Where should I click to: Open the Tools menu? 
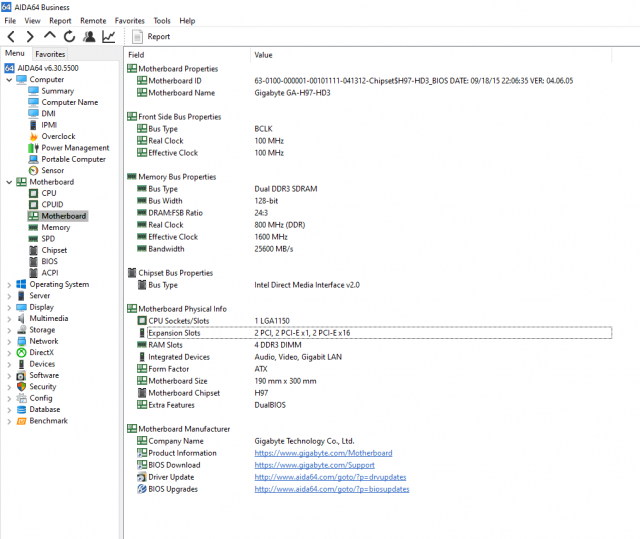tap(161, 20)
